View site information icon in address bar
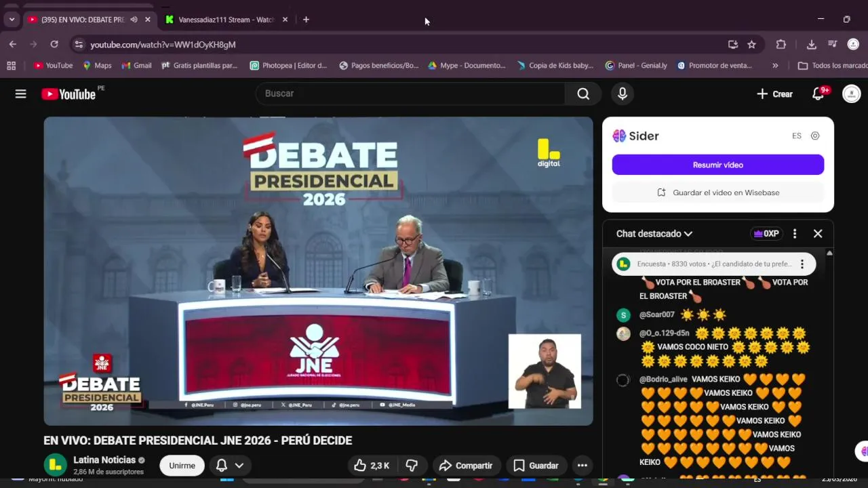 79,45
